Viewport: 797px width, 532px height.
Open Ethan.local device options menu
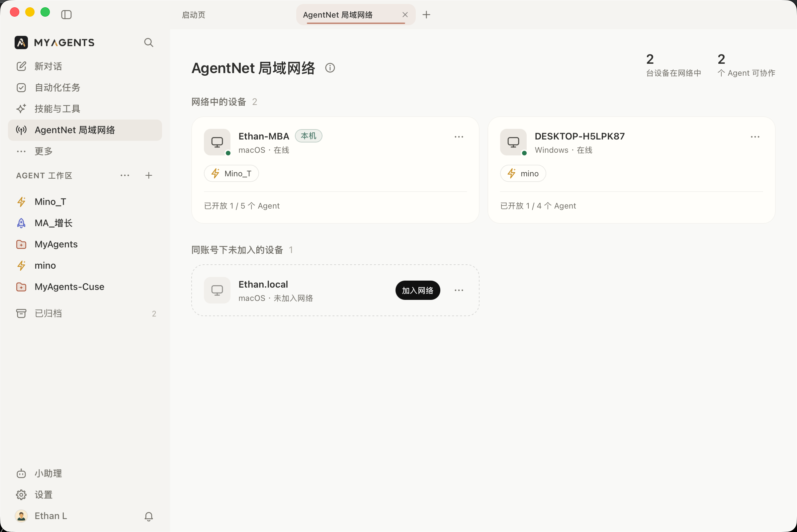coord(459,291)
